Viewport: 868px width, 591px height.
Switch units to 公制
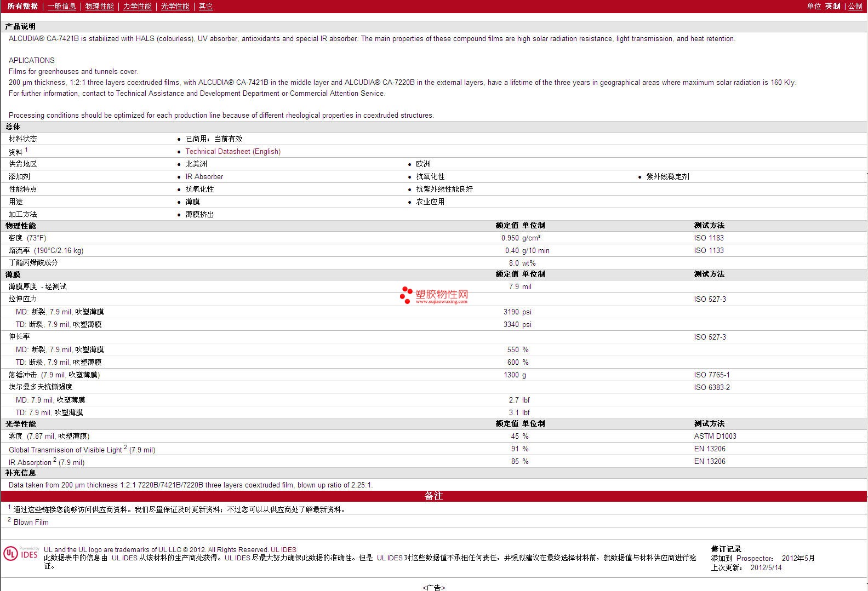pyautogui.click(x=855, y=7)
